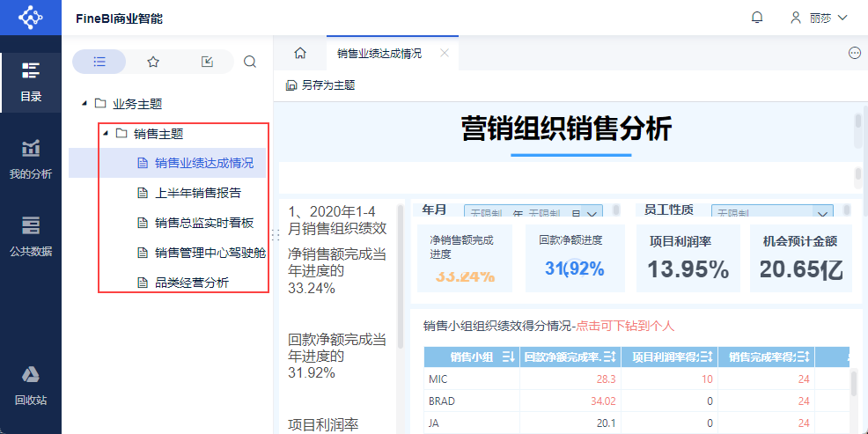Open 我的分析 in the sidebar
The width and height of the screenshot is (868, 434).
coord(31,160)
